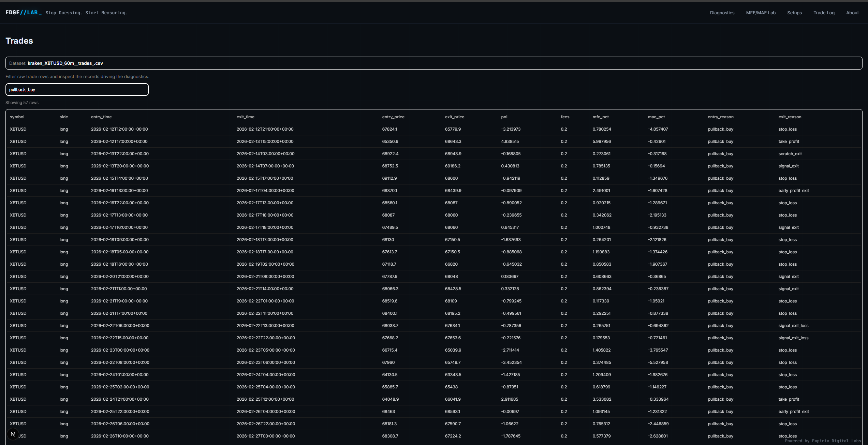868x445 pixels.
Task: Open the Diagnostics page
Action: pos(722,13)
